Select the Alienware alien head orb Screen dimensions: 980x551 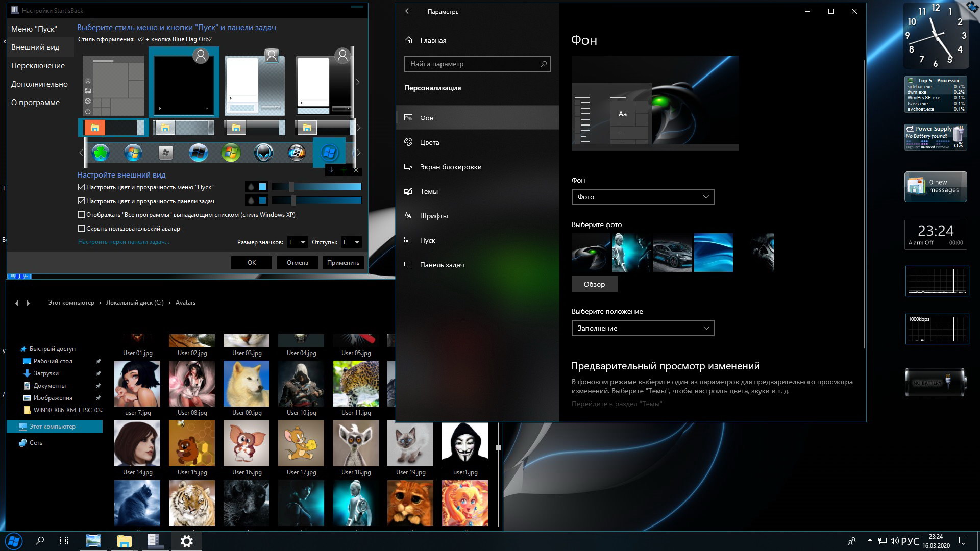263,153
